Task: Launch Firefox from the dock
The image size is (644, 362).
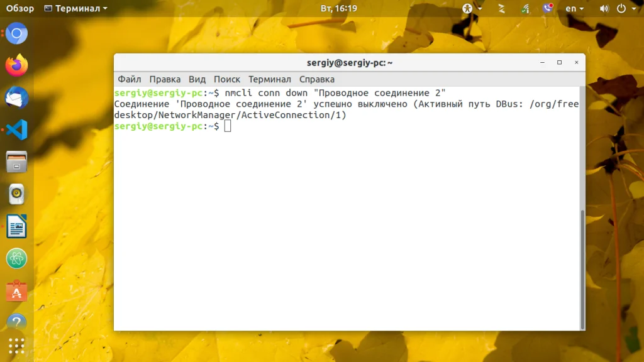Action: pos(16,65)
